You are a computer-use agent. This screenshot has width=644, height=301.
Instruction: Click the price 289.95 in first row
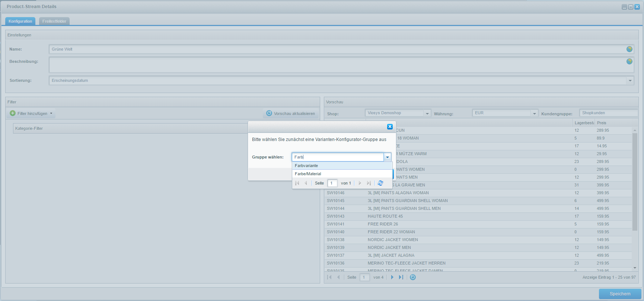point(603,130)
